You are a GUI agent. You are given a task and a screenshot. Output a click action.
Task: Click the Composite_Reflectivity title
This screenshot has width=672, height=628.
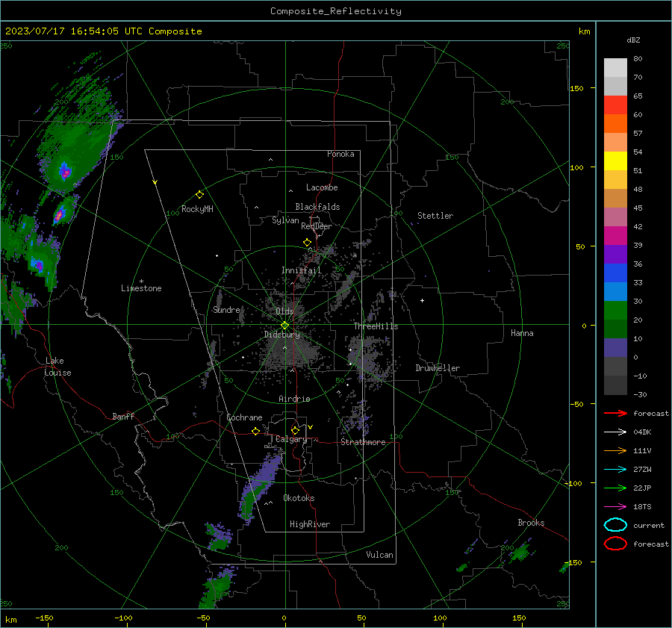point(335,11)
